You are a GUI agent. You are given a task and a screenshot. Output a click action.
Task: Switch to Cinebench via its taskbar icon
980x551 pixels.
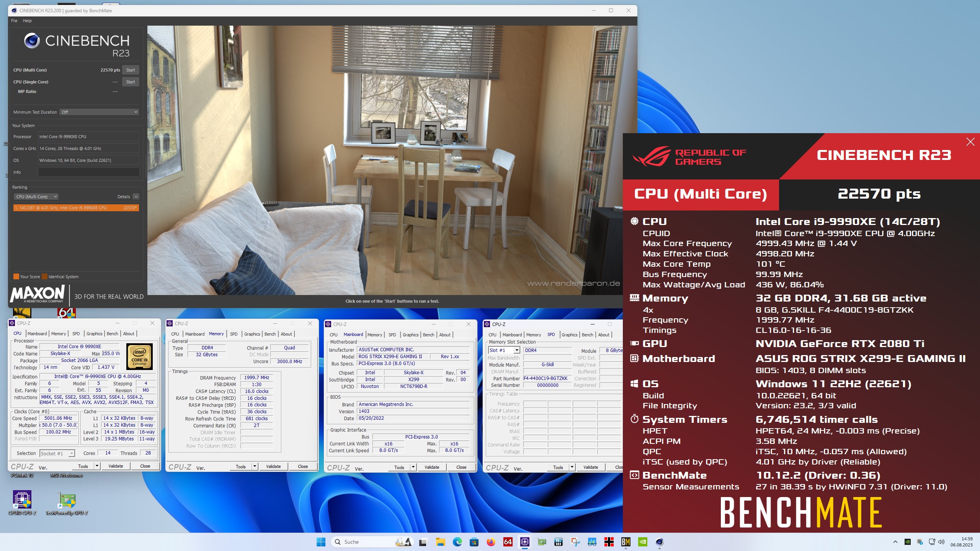coord(659,542)
